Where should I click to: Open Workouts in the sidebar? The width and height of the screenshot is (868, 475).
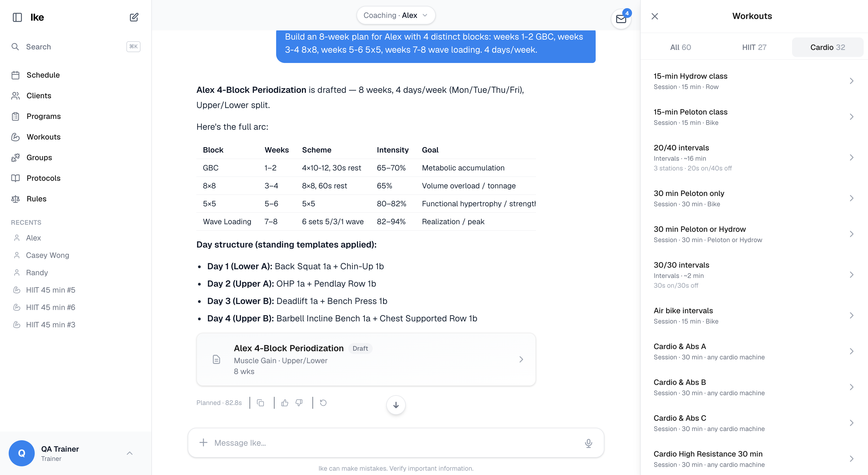pos(76,137)
